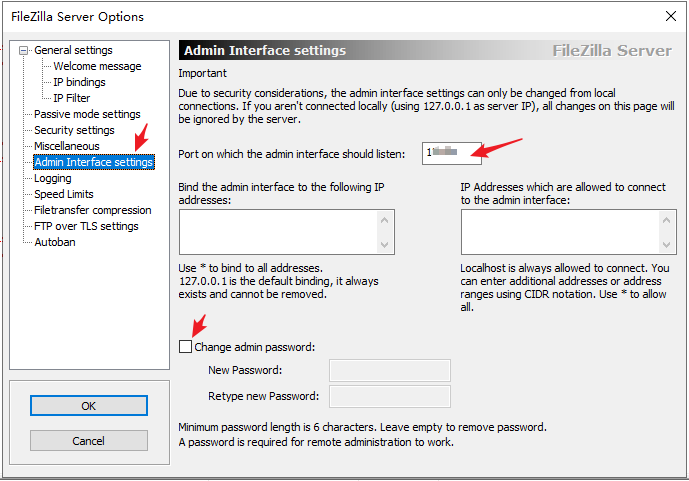The height and width of the screenshot is (481, 689).
Task: Go to IP Filter settings
Action: [72, 98]
